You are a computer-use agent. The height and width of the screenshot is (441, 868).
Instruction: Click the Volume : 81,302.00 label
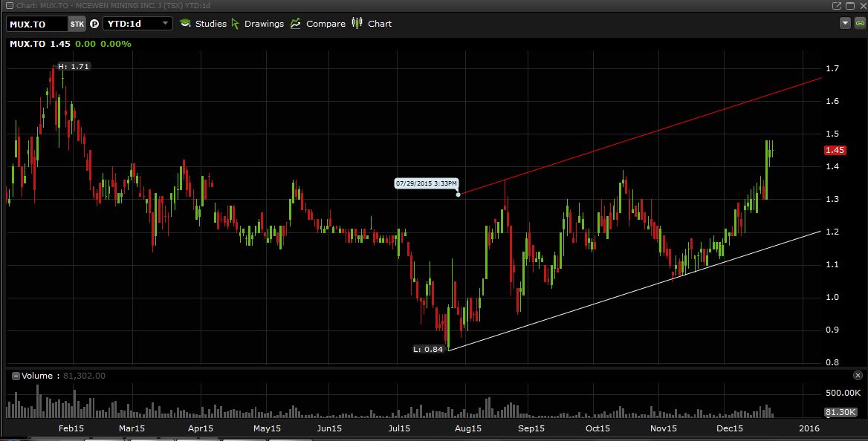point(63,376)
